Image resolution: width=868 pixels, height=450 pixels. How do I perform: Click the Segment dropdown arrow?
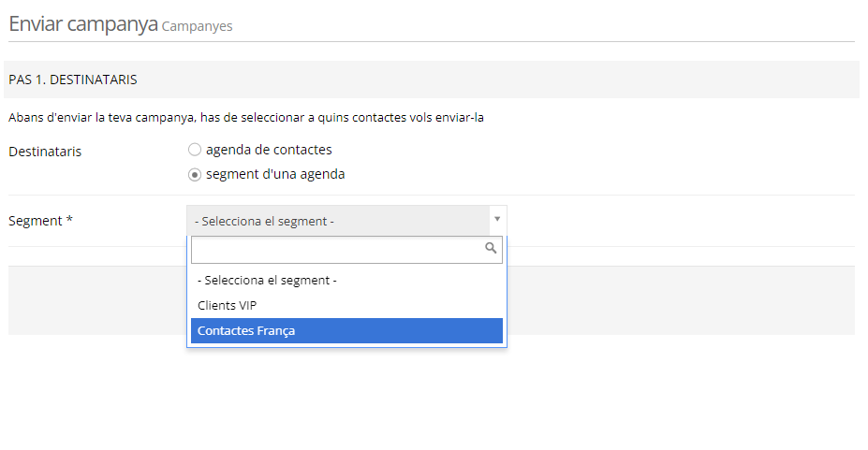pos(497,219)
